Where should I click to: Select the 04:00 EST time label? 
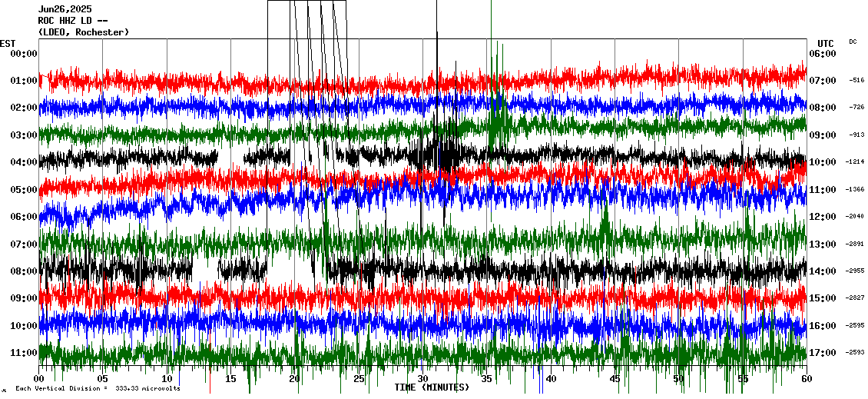pyautogui.click(x=24, y=162)
